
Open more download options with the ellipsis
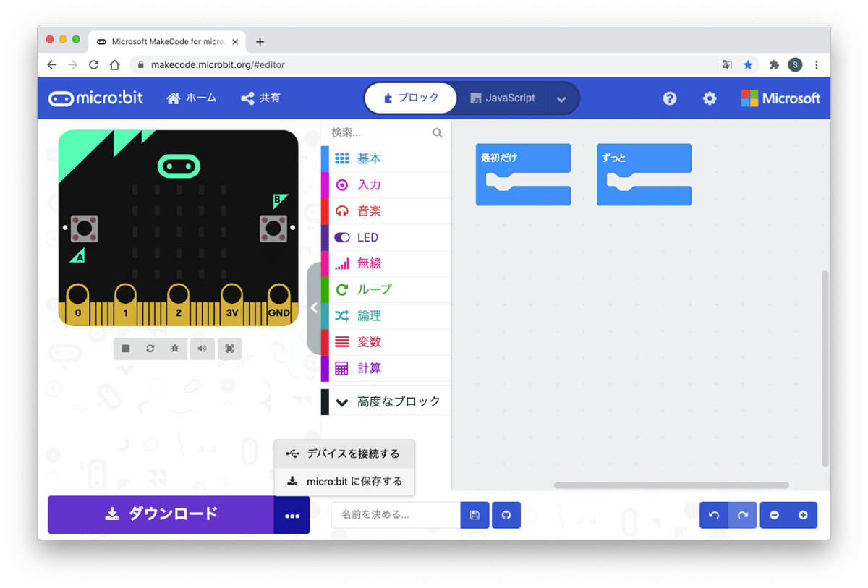292,515
